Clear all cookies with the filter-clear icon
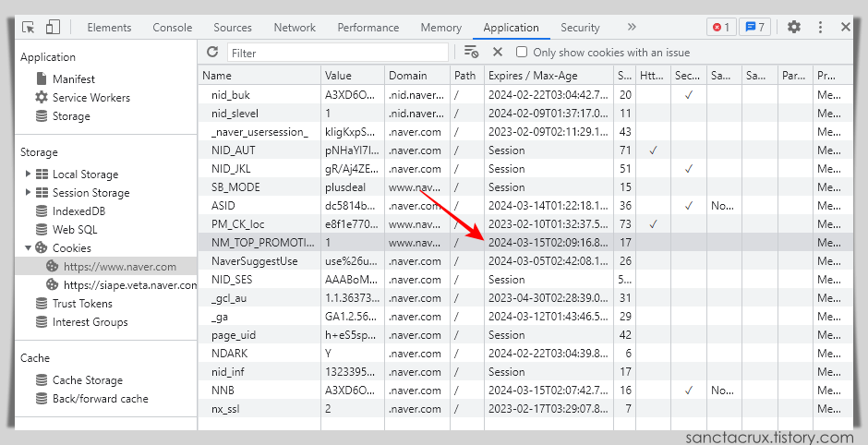Screen dimensions: 868x445 (x=471, y=52)
